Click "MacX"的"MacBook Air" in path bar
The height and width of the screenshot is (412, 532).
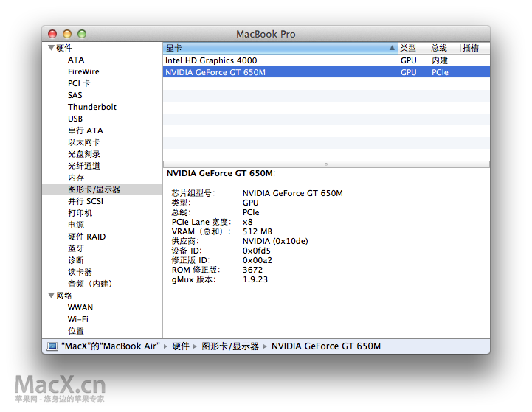point(110,346)
